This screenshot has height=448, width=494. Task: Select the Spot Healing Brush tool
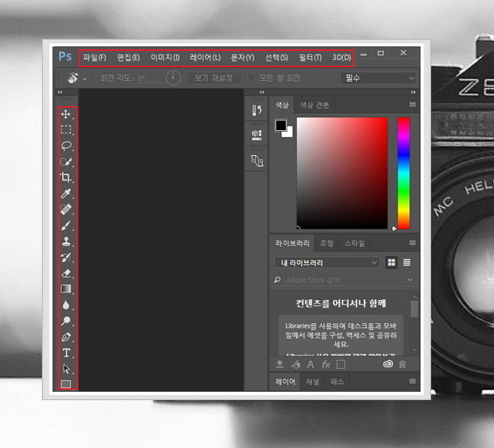66,209
